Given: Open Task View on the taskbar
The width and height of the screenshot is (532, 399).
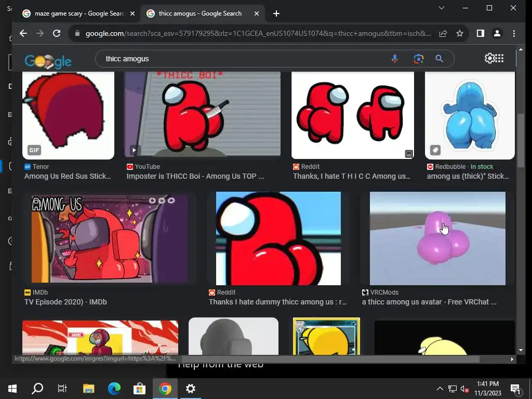Looking at the screenshot, I should pos(62,388).
